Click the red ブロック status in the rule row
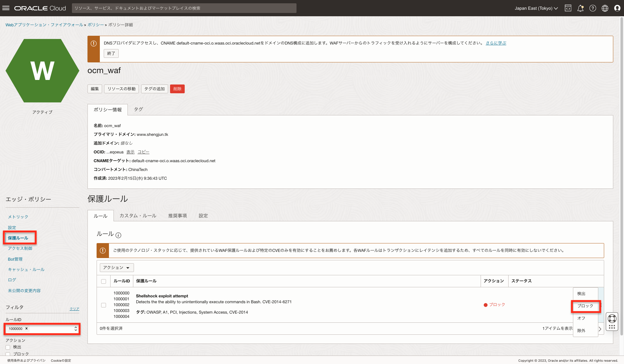Viewport: 624px width, 364px height. coord(494,305)
